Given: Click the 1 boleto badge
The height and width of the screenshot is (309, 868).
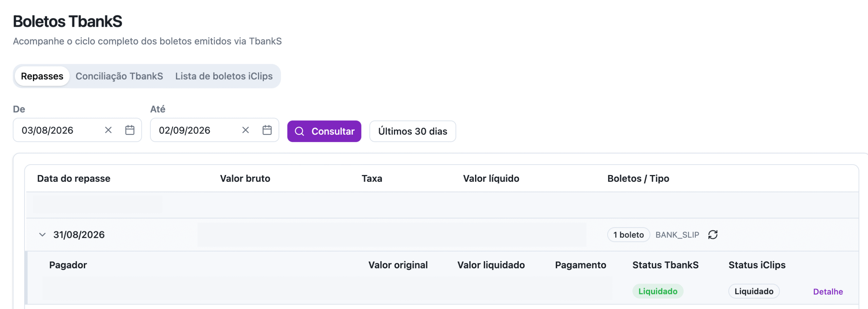Looking at the screenshot, I should [628, 235].
